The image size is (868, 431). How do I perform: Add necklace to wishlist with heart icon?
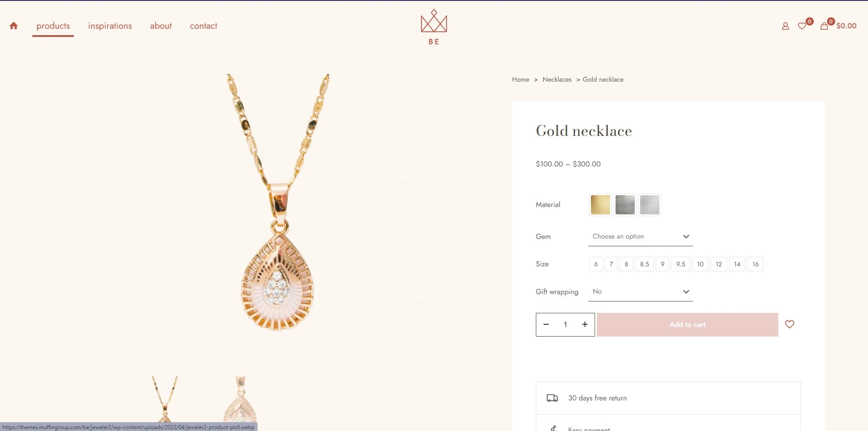click(790, 324)
